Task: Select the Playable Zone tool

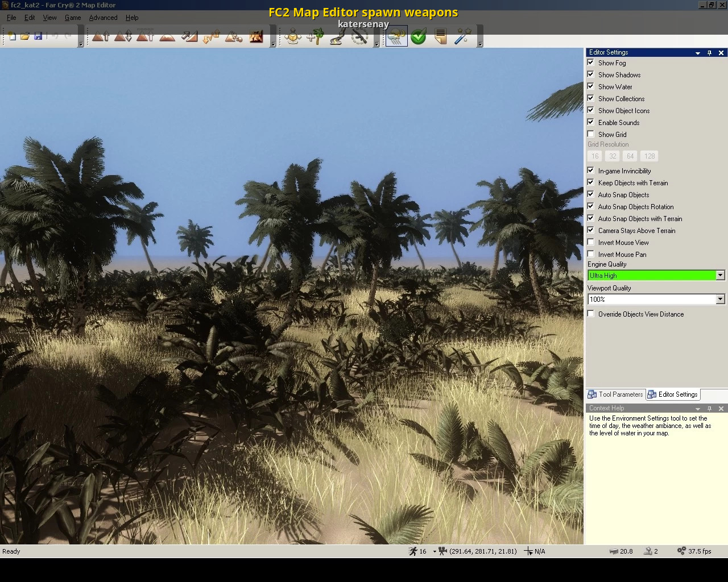Action: 359,36
